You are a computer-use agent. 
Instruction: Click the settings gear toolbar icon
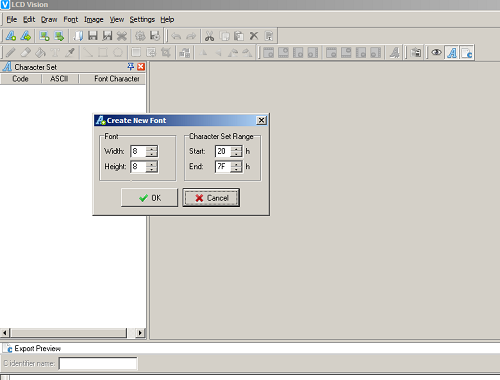pos(140,36)
